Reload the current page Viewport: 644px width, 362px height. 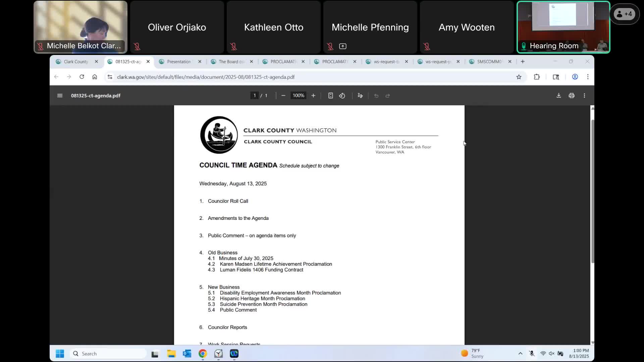coord(82,77)
